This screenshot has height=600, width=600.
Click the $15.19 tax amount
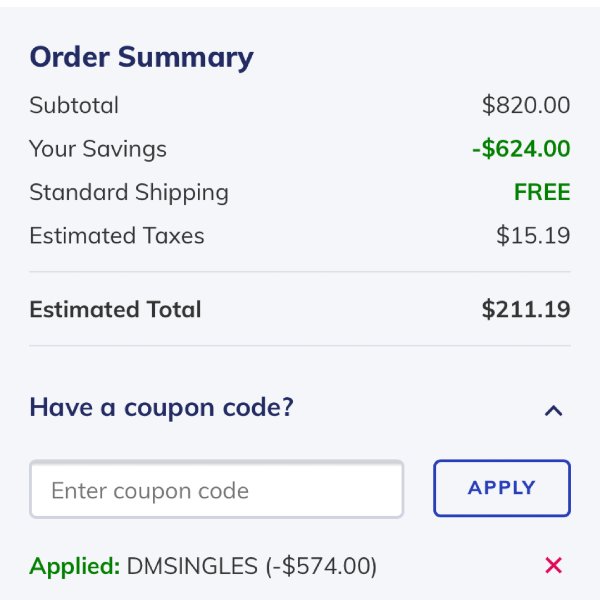click(x=533, y=236)
